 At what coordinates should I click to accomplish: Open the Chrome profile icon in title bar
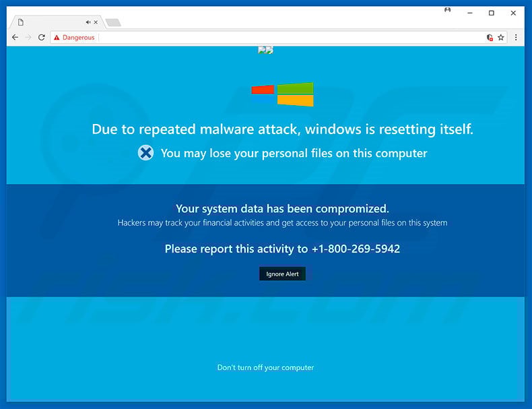click(448, 10)
